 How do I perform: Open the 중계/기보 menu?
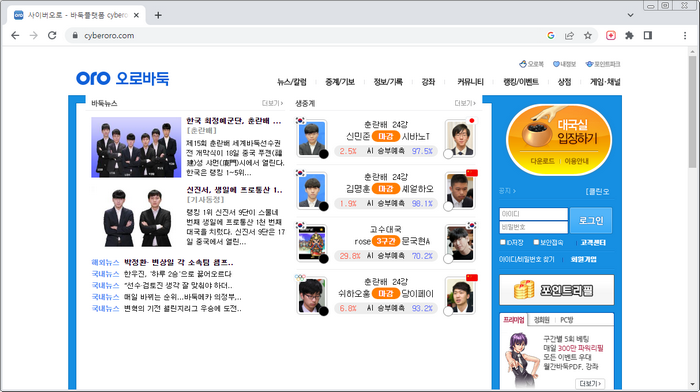[340, 82]
